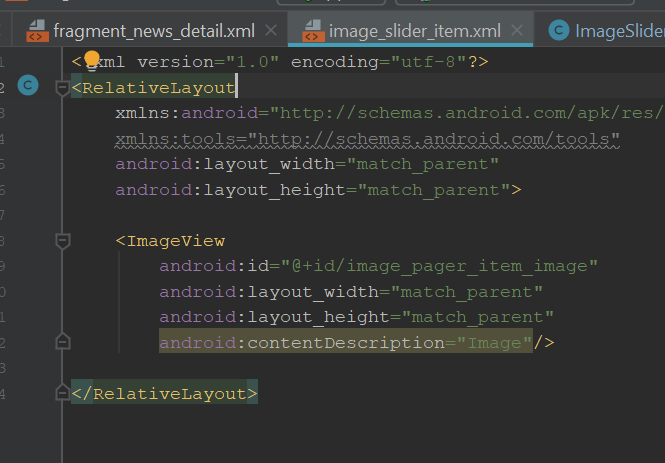The width and height of the screenshot is (665, 463).
Task: Switch to the fragment_news_detail.xml tab
Action: [152, 30]
